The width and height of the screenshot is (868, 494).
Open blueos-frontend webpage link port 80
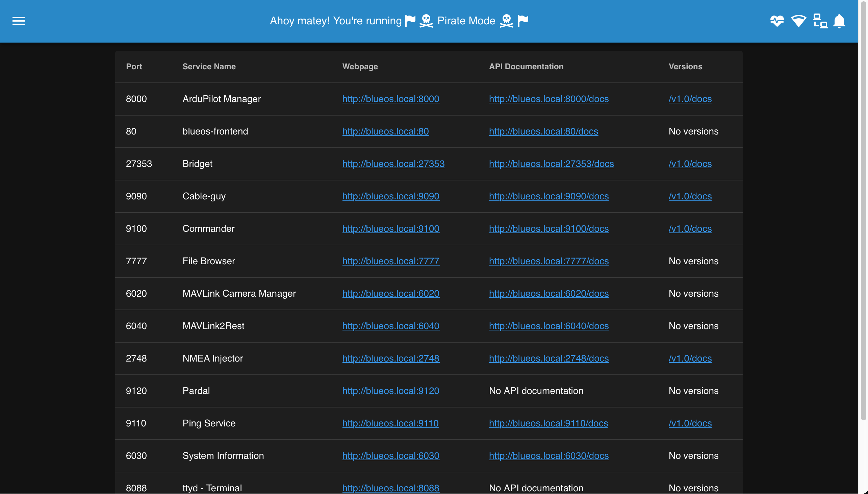click(385, 131)
